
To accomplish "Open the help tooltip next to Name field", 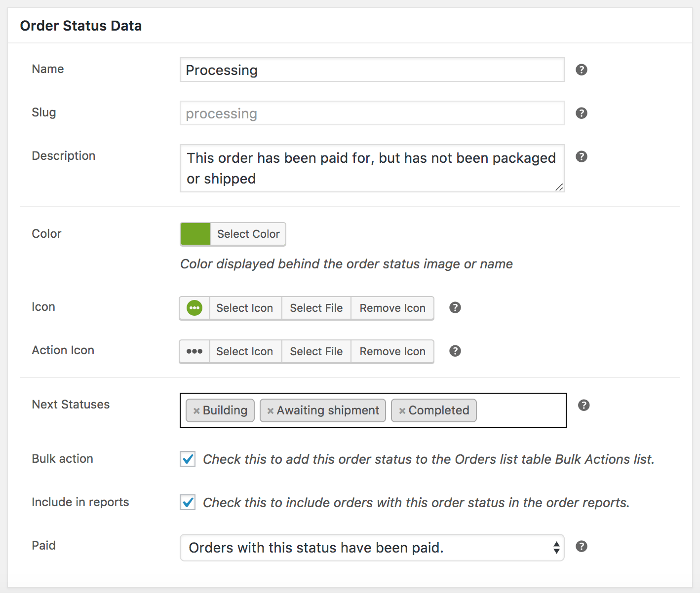I will [582, 70].
